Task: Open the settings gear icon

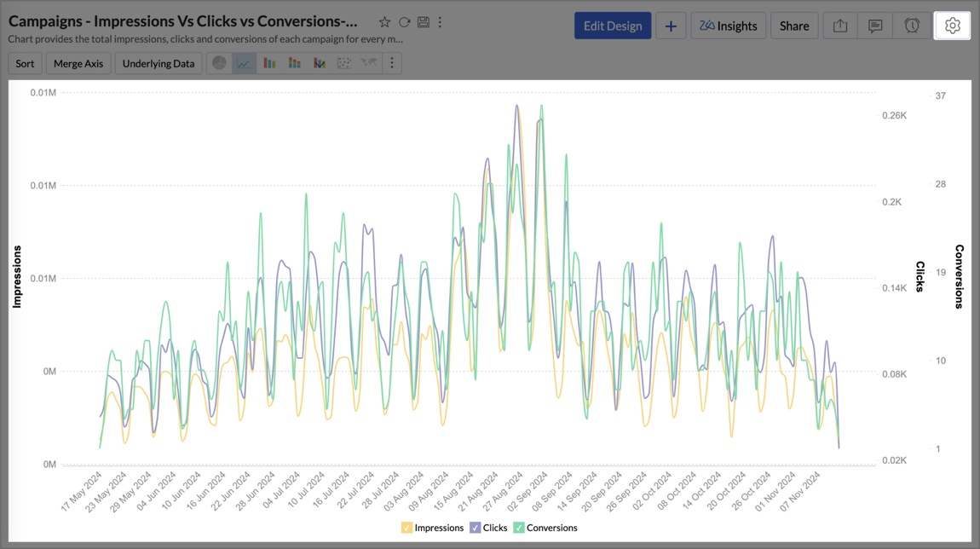Action: pos(952,26)
